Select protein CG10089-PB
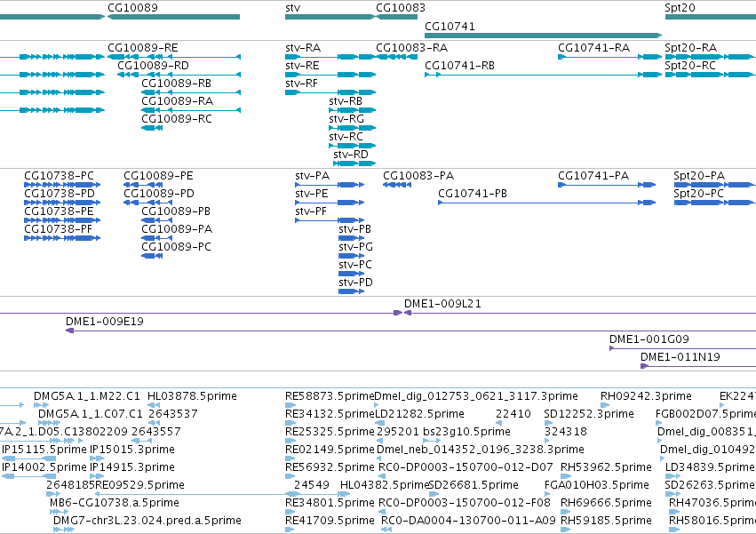 [x=156, y=220]
